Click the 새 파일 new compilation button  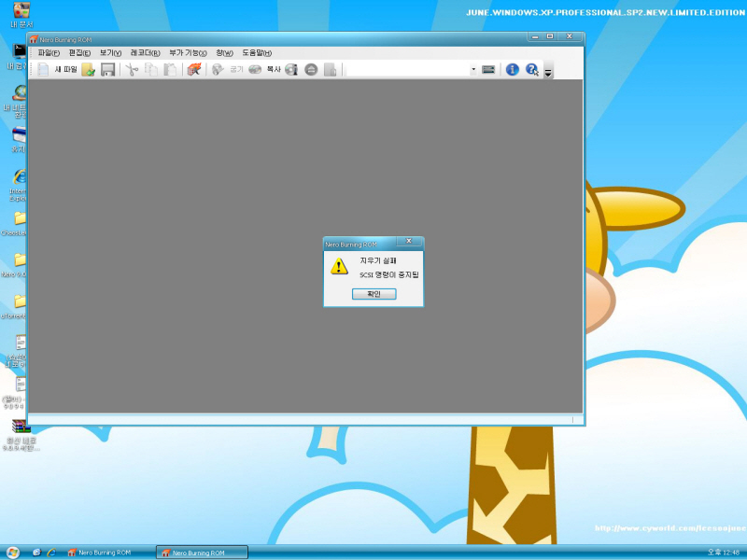57,69
